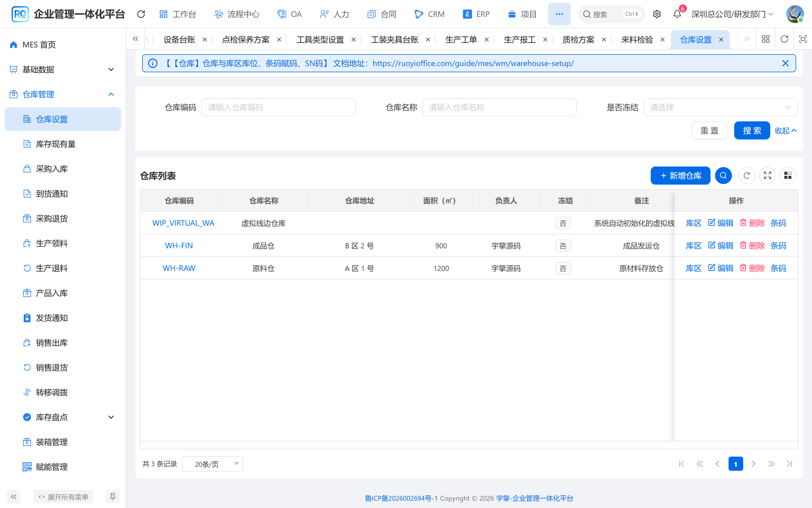Click the 搜索 search button
Viewport: 812px width, 508px height.
752,130
